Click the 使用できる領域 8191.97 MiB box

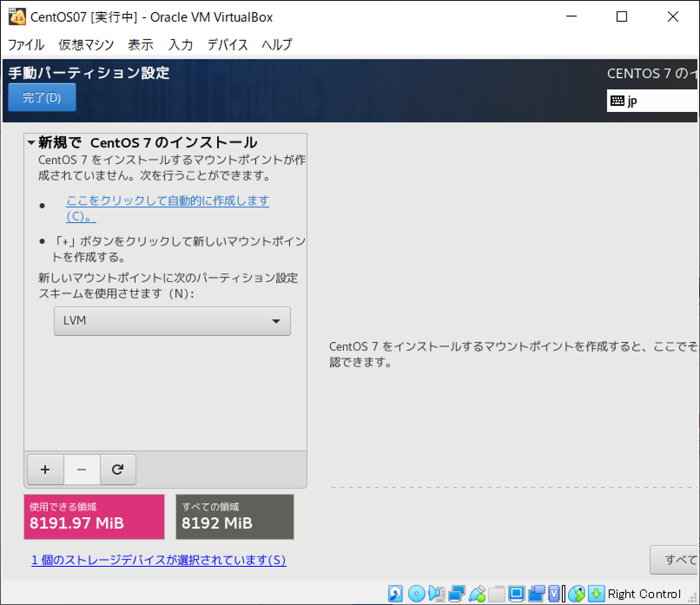(x=94, y=517)
